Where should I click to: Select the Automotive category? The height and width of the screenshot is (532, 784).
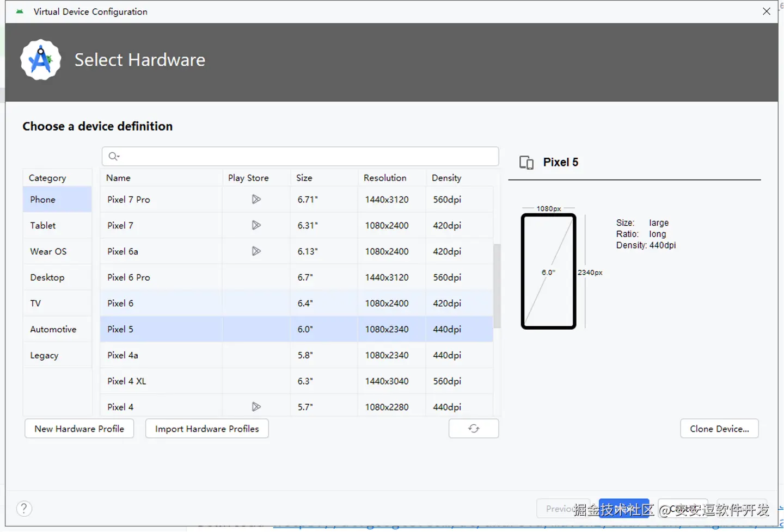click(57, 329)
